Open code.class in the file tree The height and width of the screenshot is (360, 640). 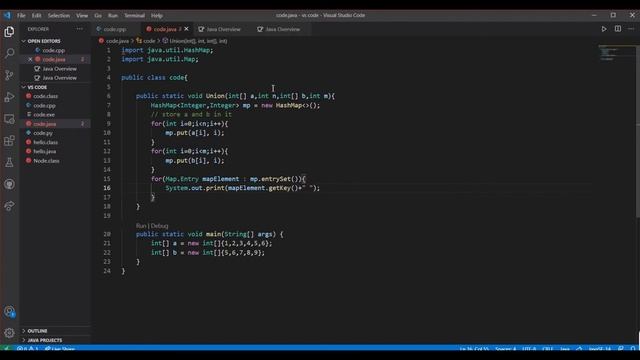[45, 96]
